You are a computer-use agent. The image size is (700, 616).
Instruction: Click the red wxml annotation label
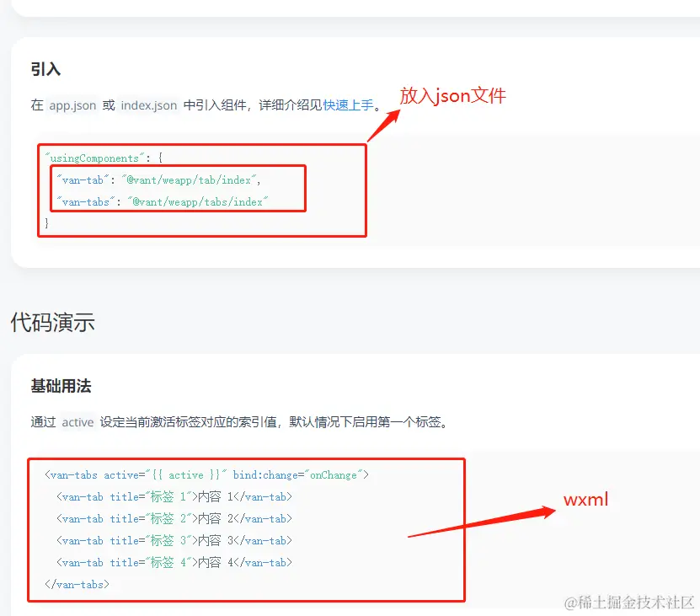[585, 500]
